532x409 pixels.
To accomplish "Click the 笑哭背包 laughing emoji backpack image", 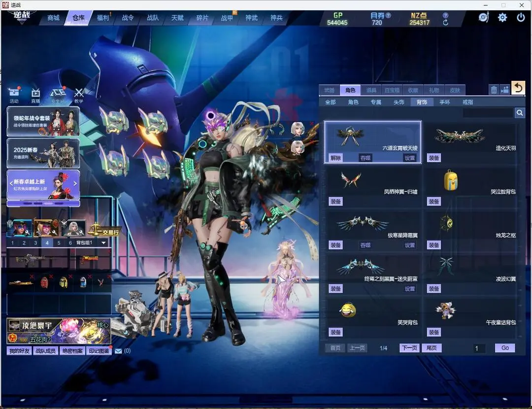I will pos(348,310).
